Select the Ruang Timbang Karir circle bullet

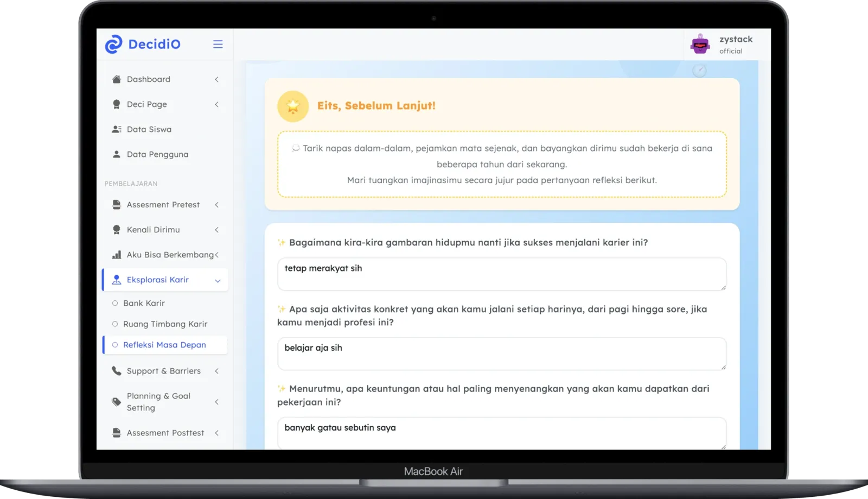coord(115,324)
